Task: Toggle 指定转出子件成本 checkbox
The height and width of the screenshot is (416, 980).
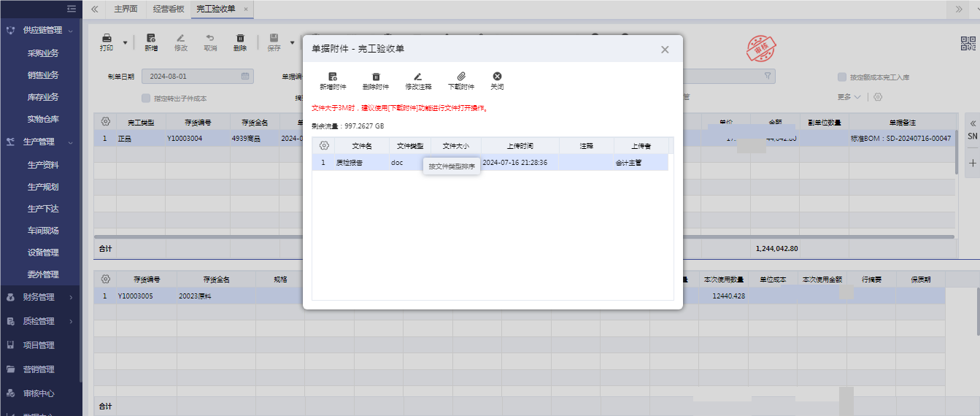Action: click(x=146, y=98)
